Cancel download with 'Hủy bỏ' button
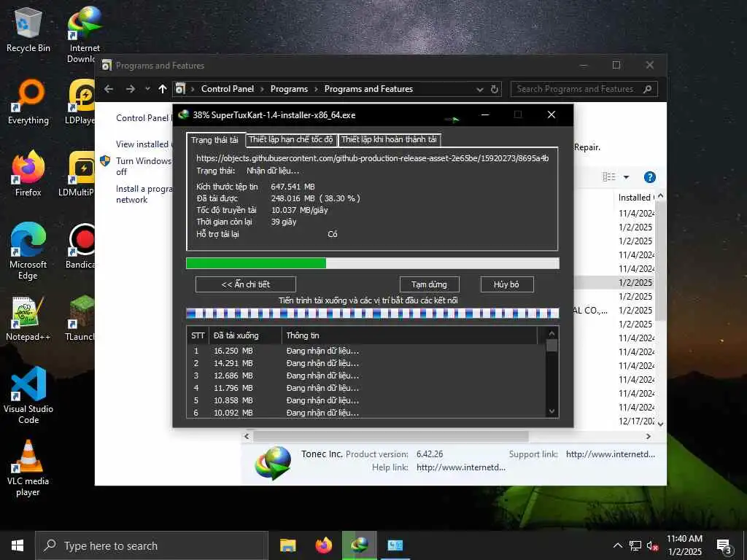This screenshot has height=560, width=747. 506,284
